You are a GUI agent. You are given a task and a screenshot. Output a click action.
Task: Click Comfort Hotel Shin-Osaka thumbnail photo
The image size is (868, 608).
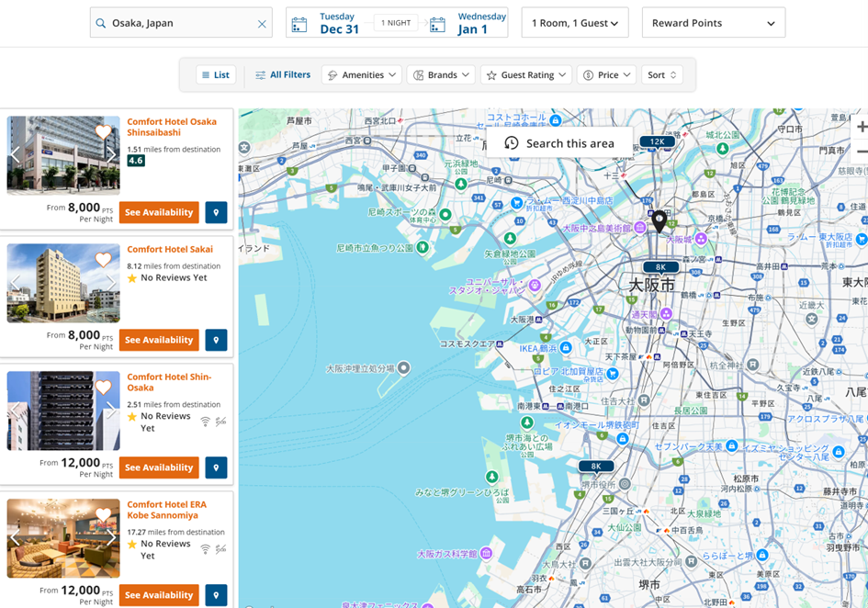pos(63,411)
